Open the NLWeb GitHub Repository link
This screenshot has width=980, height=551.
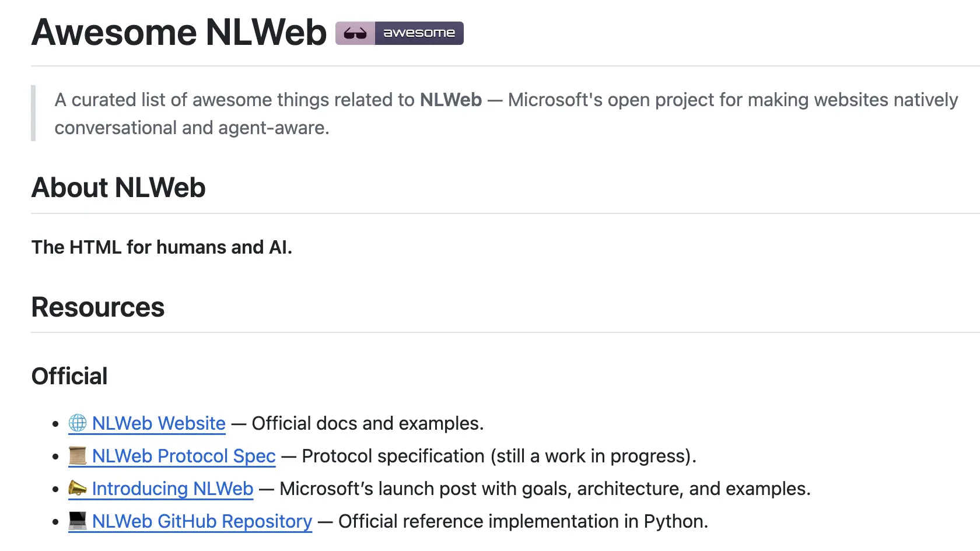pos(202,521)
